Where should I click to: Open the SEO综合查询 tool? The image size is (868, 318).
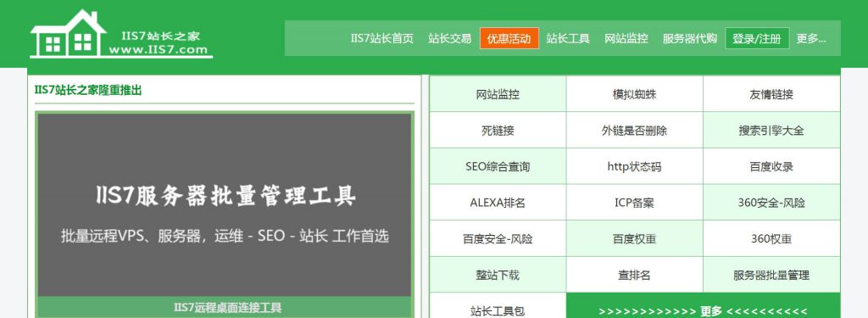(x=498, y=166)
